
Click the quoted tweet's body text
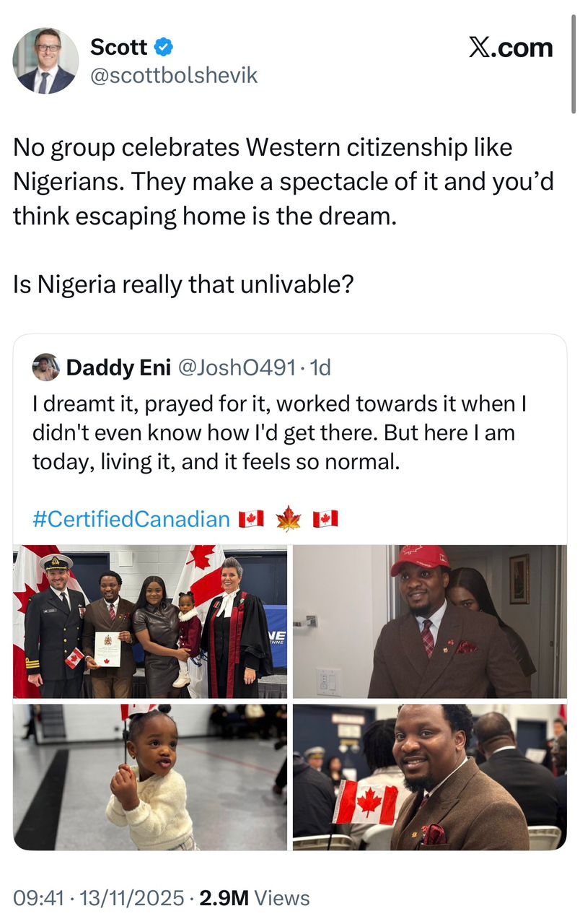coord(278,432)
